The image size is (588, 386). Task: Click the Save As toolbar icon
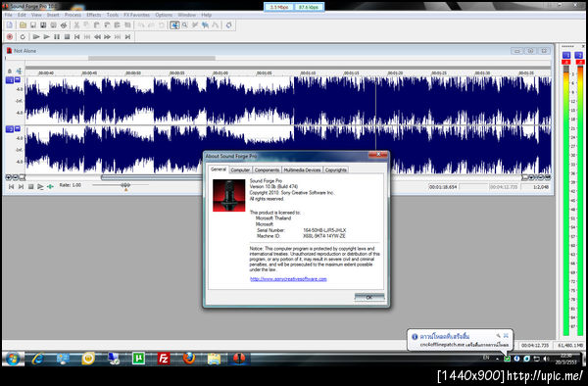[x=43, y=25]
